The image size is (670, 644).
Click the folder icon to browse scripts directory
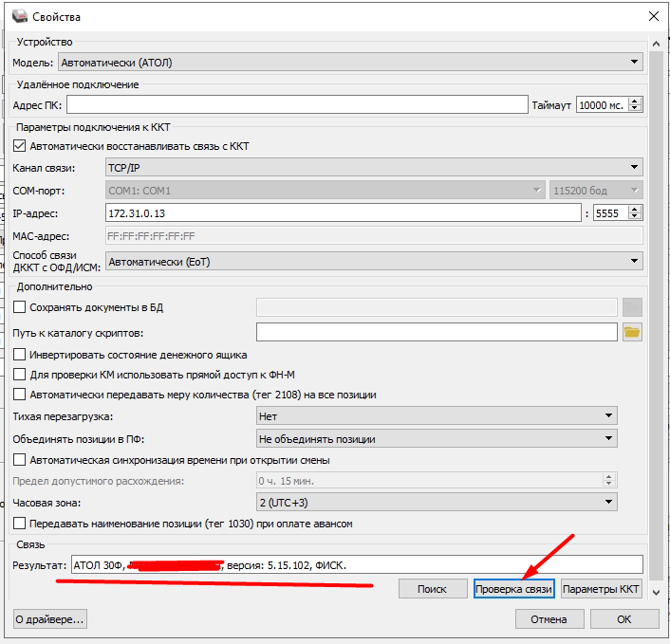coord(632,332)
